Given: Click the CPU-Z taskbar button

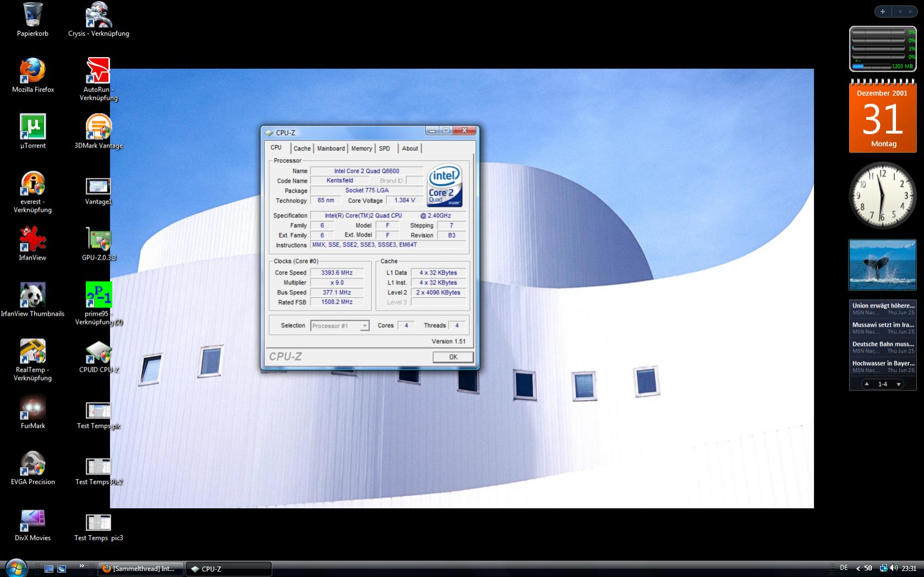Looking at the screenshot, I should 229,569.
